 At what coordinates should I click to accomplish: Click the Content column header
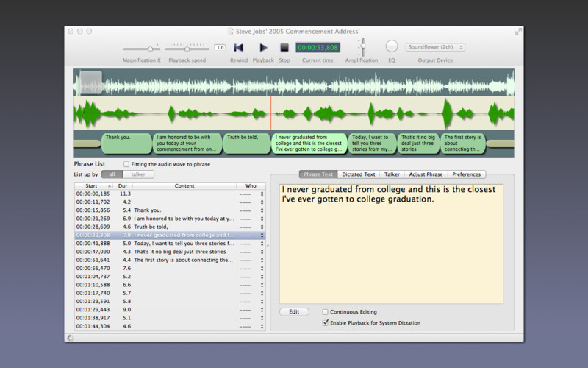pyautogui.click(x=184, y=186)
